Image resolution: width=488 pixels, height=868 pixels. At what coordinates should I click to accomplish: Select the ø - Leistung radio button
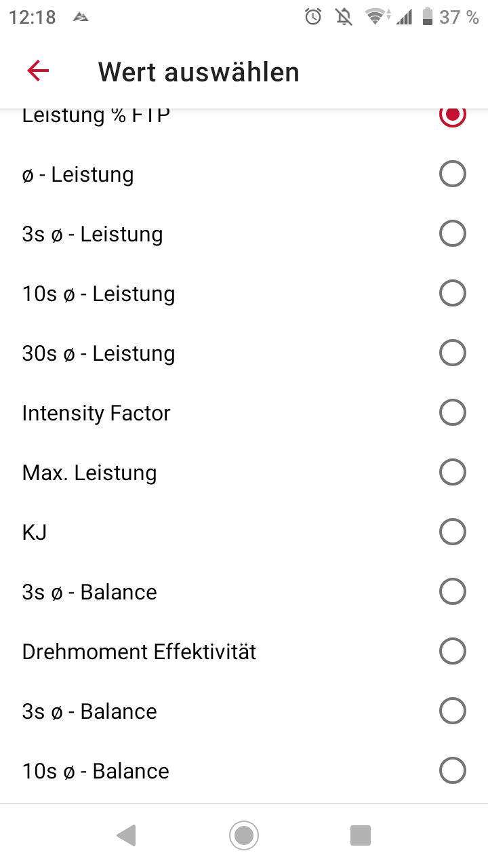click(452, 174)
